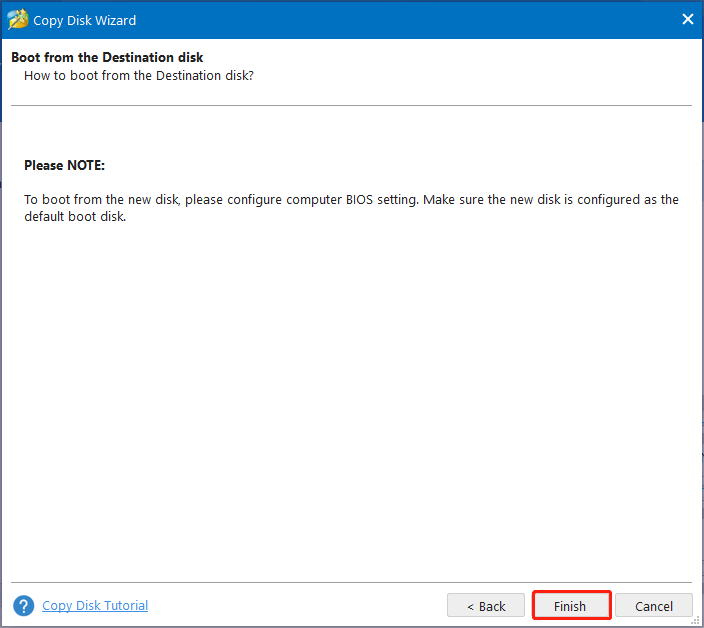Click the Copy Disk Wizard app icon
Screen dimensions: 704x628
(17, 19)
